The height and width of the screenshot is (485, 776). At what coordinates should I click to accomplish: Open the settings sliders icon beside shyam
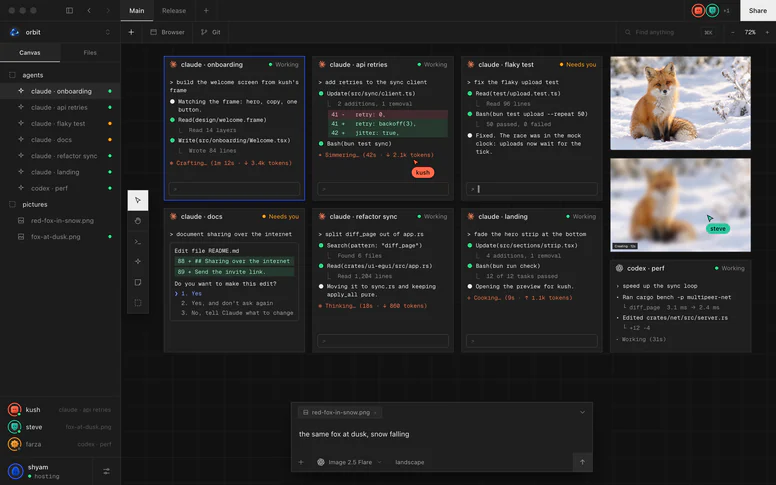coord(106,471)
